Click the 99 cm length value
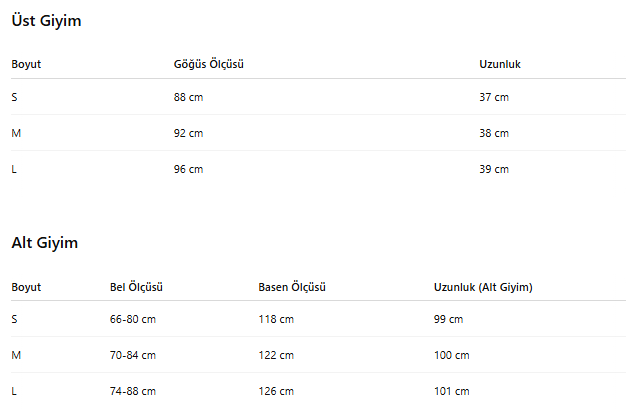Viewport: 632px width, 409px height. point(448,320)
